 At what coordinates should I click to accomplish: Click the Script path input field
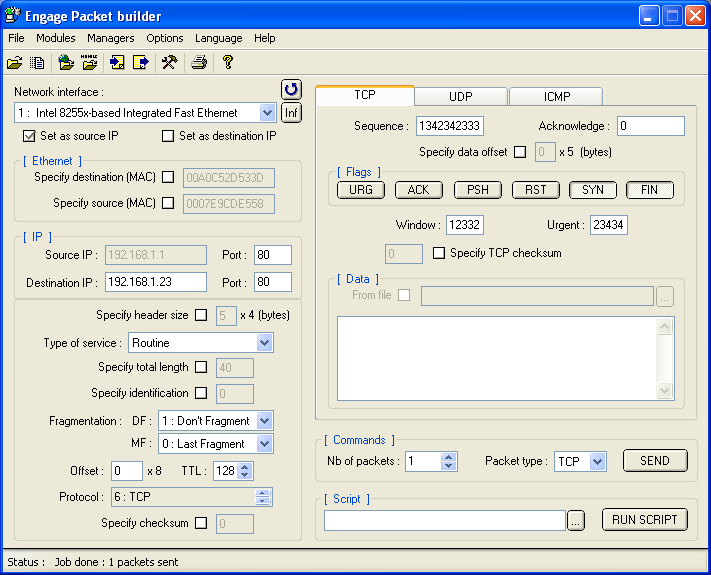445,521
